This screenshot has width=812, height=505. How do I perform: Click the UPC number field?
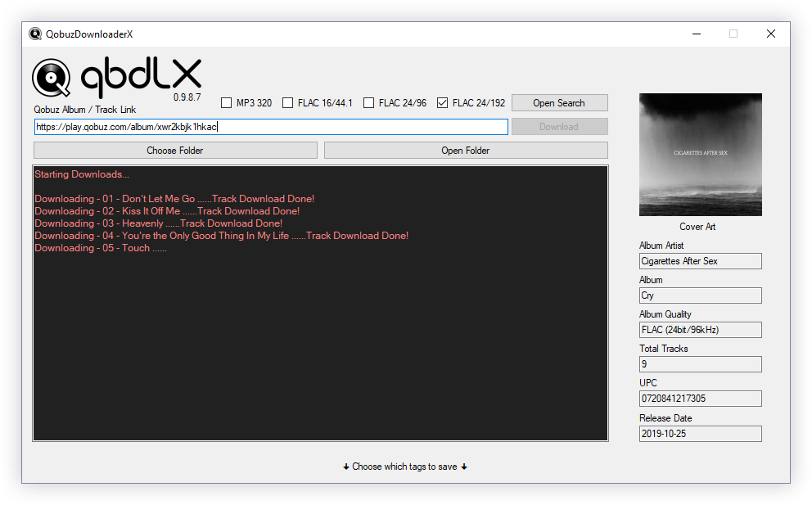tap(700, 399)
